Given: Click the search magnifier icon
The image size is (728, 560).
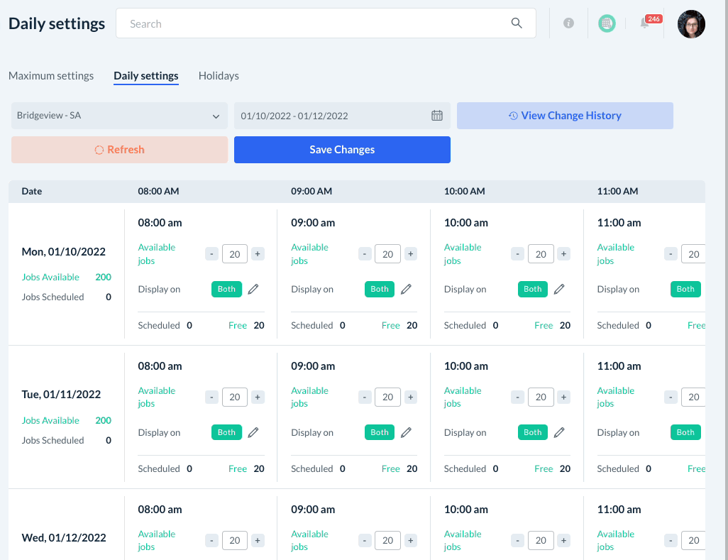Looking at the screenshot, I should click(517, 23).
